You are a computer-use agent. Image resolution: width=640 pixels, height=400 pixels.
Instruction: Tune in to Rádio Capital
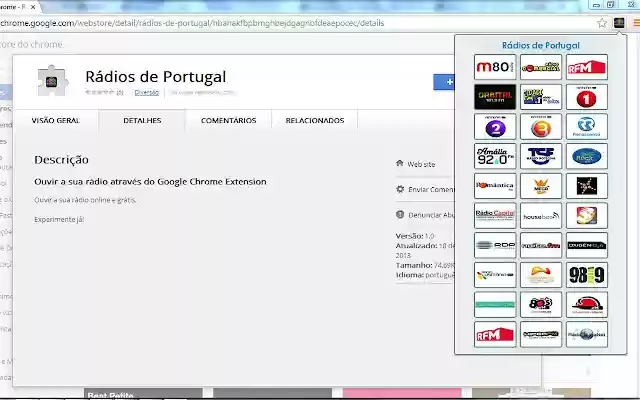(x=495, y=216)
